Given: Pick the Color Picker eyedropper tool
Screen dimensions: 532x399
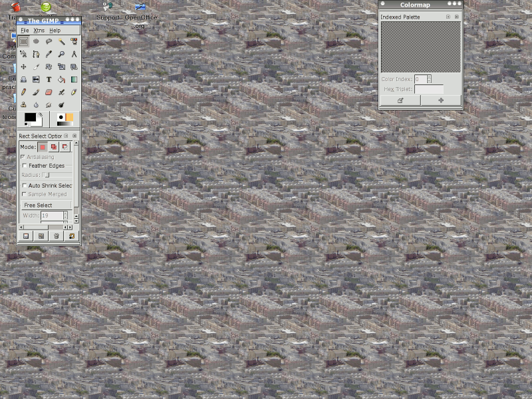Looking at the screenshot, I should click(49, 53).
